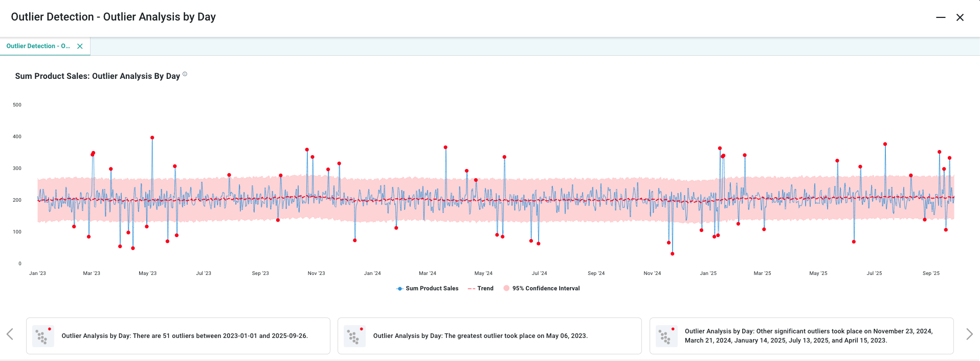Select the Outlier Detection tab
980x361 pixels.
38,46
